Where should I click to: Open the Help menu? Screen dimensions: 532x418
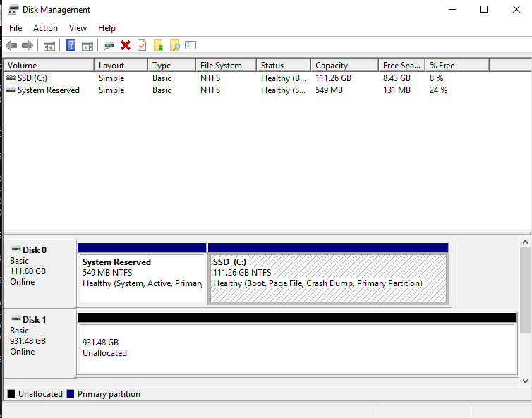pos(107,28)
